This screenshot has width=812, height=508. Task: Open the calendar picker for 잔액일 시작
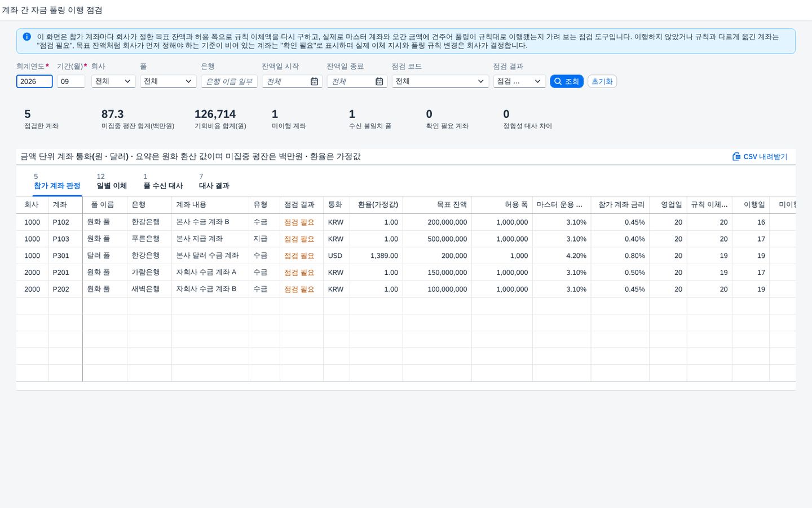314,81
